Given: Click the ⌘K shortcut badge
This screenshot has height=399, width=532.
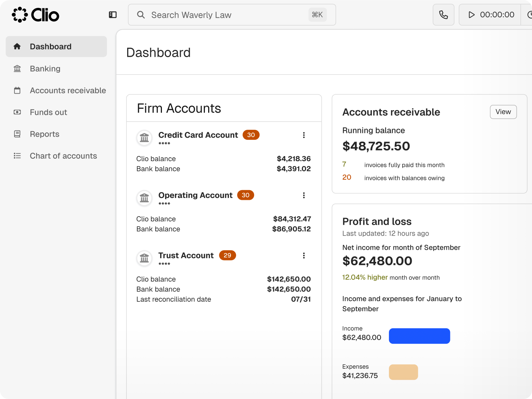Looking at the screenshot, I should point(317,15).
